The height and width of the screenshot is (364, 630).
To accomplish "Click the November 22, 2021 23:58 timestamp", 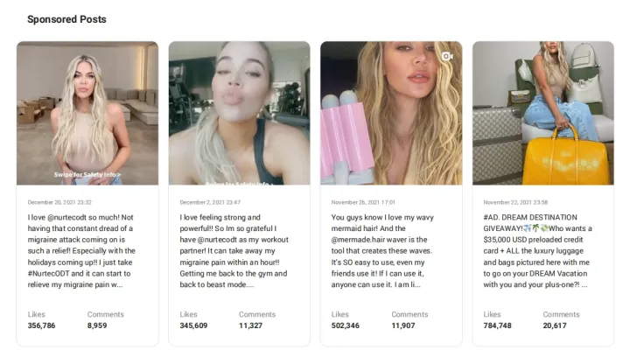I will (515, 202).
